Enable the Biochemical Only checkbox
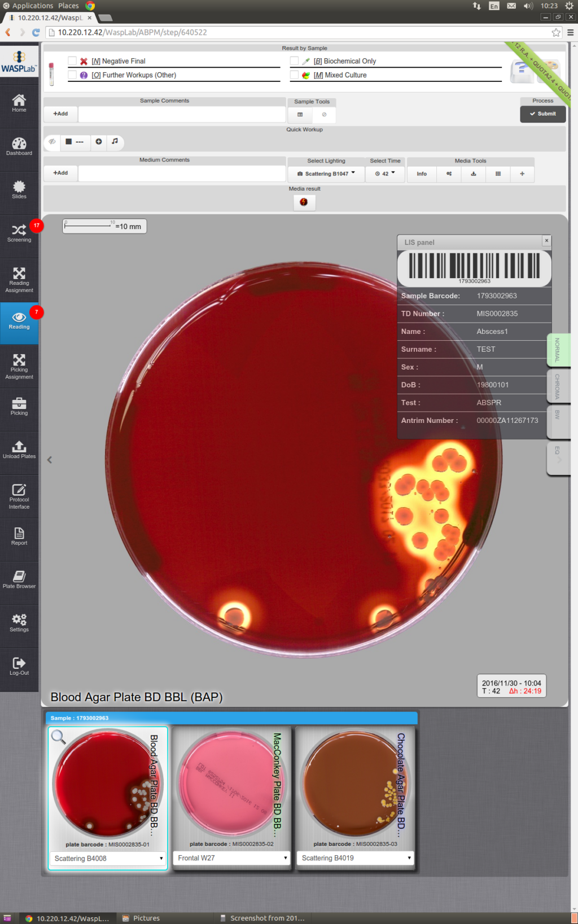This screenshot has width=578, height=924. point(294,61)
